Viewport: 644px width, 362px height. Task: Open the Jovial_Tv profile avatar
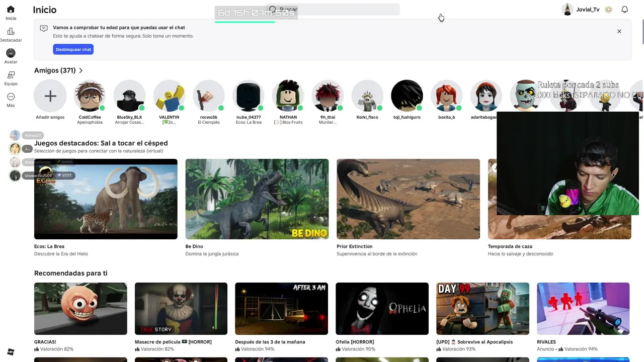(568, 10)
